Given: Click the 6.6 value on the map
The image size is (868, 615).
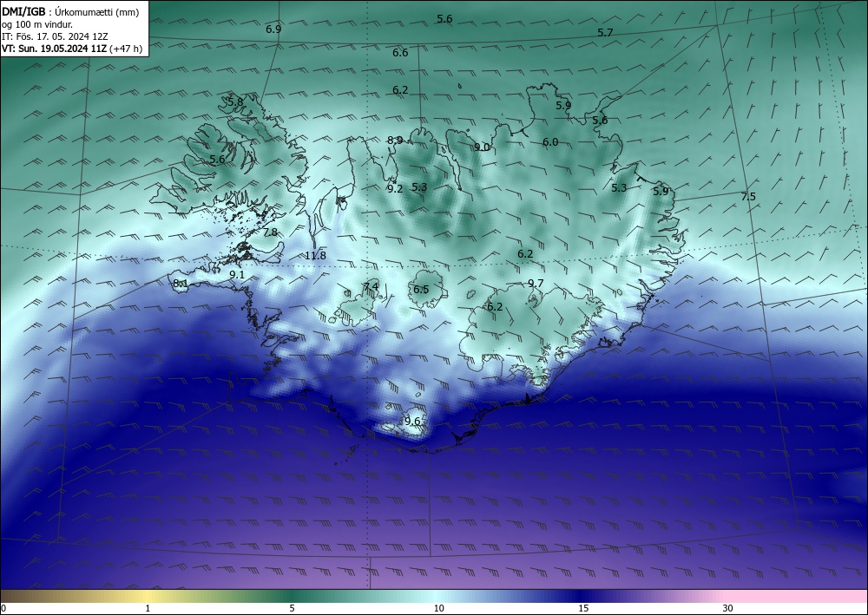Looking at the screenshot, I should pos(400,53).
